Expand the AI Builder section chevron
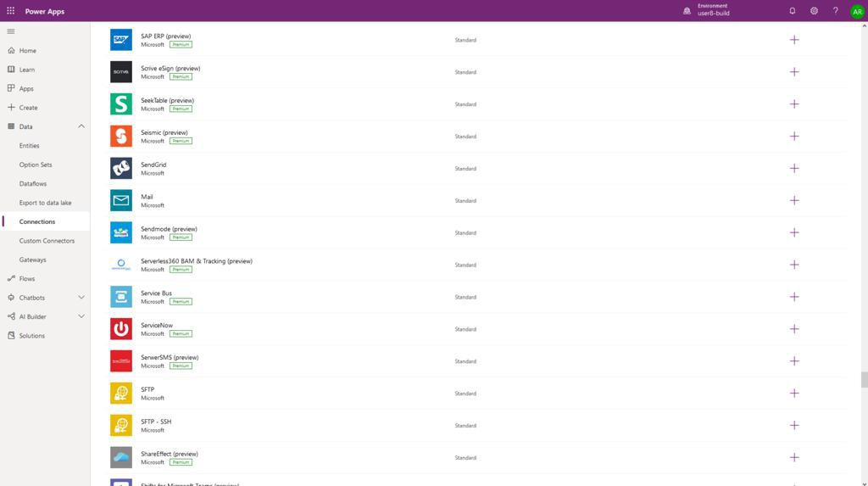The height and width of the screenshot is (486, 868). (81, 316)
